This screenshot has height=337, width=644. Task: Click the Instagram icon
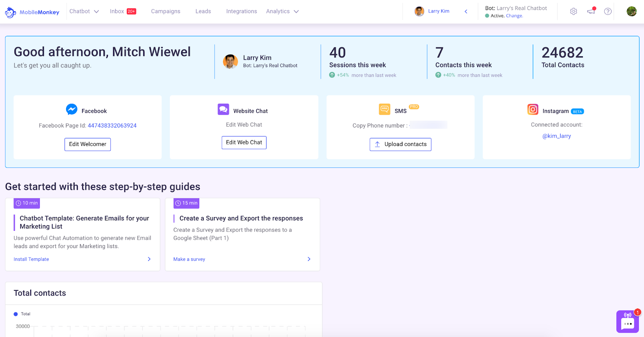(x=533, y=109)
